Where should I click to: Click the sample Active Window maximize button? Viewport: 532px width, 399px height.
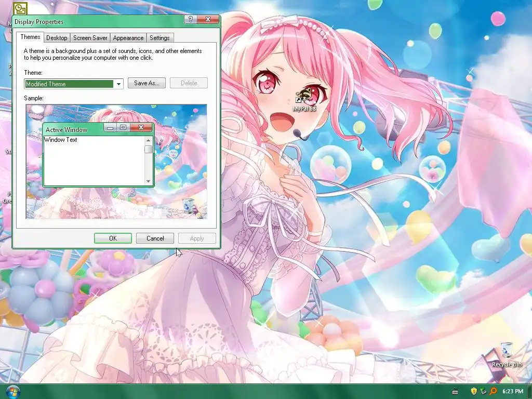[123, 128]
